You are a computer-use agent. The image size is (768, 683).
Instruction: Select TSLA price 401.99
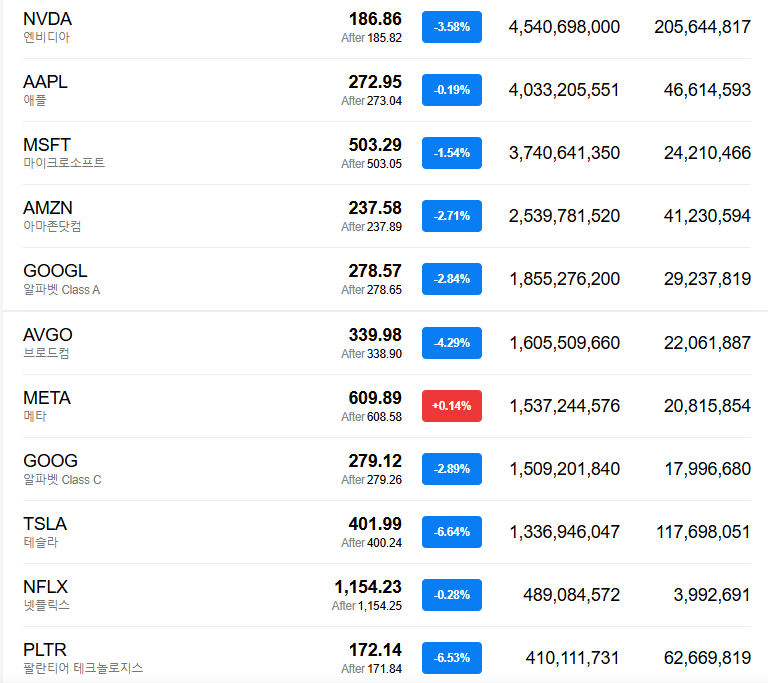pos(375,524)
